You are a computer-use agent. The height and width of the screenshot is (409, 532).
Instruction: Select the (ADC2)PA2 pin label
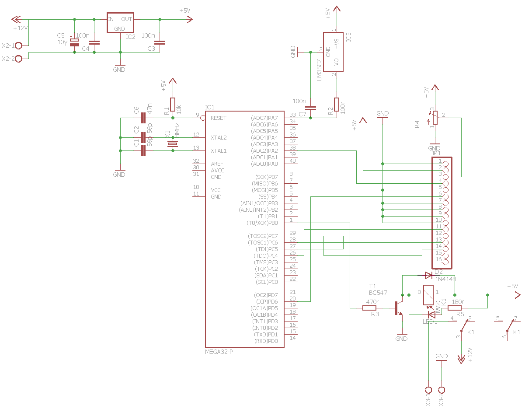264,151
